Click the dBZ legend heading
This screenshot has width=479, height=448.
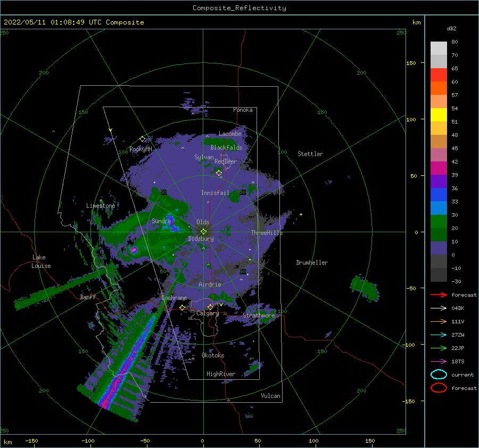click(x=451, y=28)
